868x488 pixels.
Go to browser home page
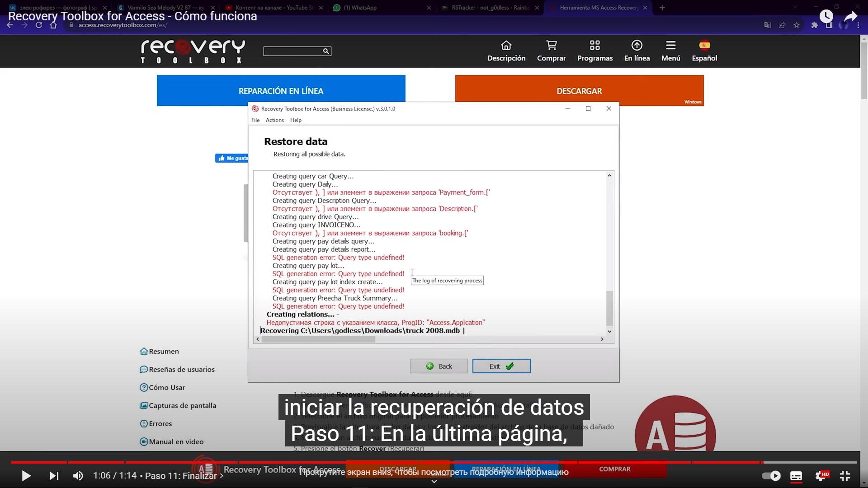point(53,25)
